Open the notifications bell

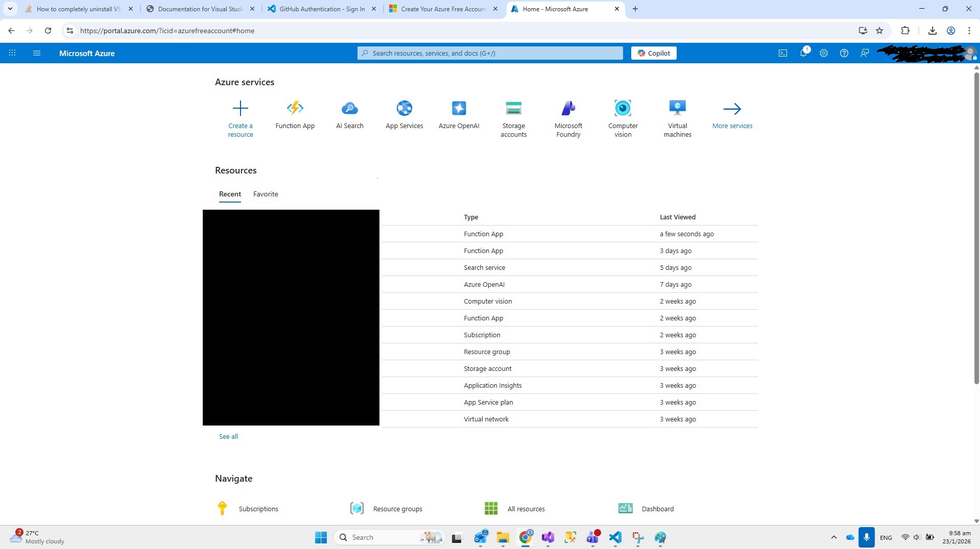click(803, 53)
